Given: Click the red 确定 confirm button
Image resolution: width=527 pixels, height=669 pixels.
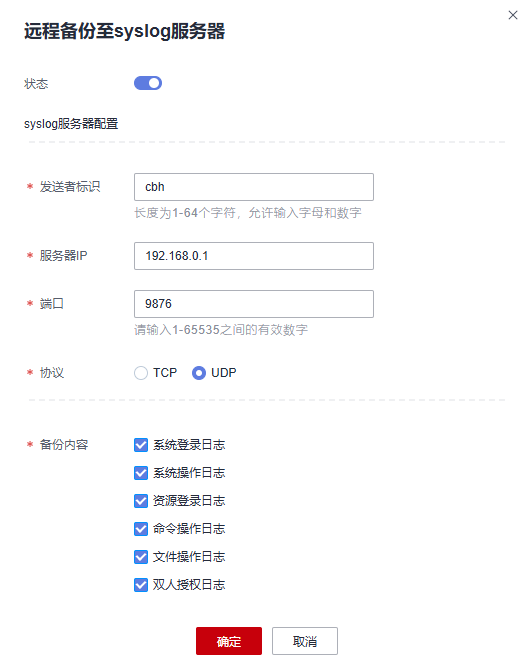Looking at the screenshot, I should pos(229,641).
